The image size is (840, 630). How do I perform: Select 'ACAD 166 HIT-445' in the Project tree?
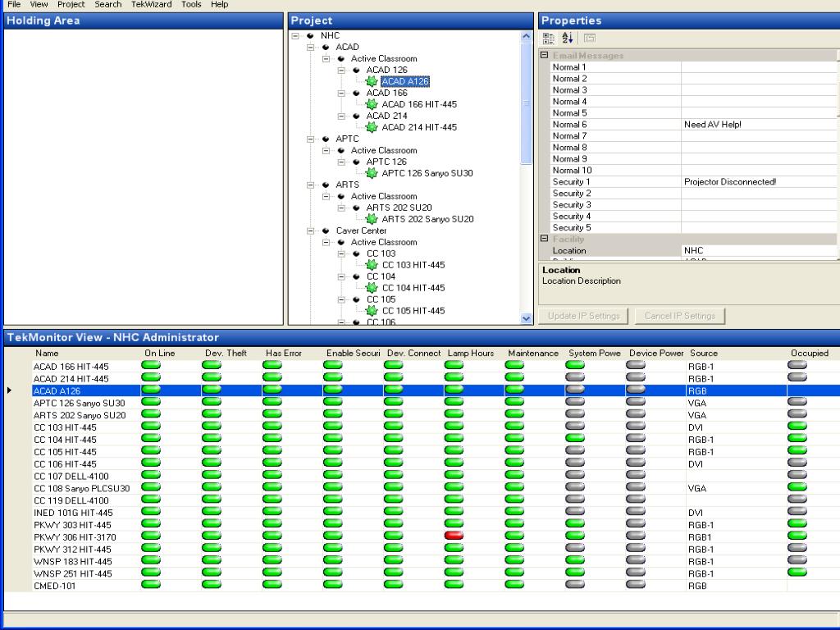[419, 104]
